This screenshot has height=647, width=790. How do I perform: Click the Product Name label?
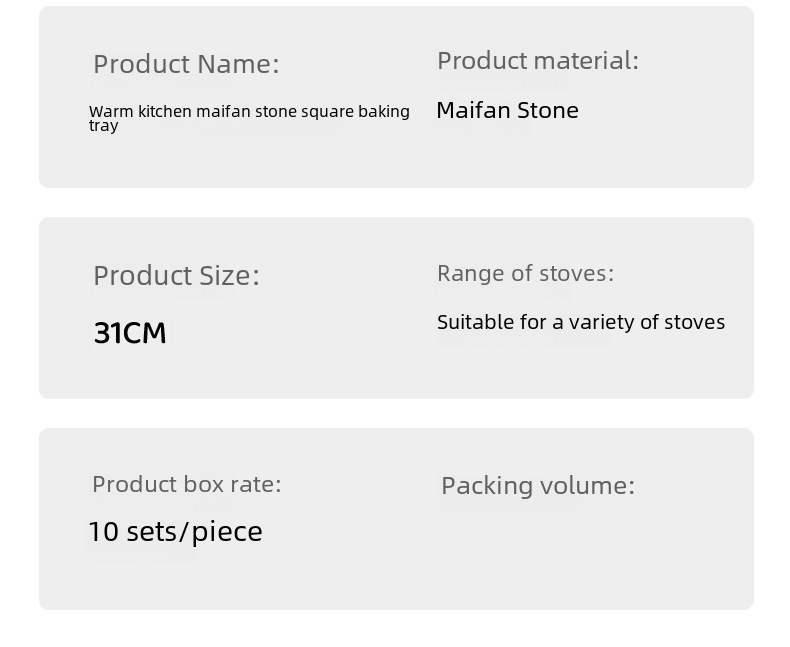186,64
